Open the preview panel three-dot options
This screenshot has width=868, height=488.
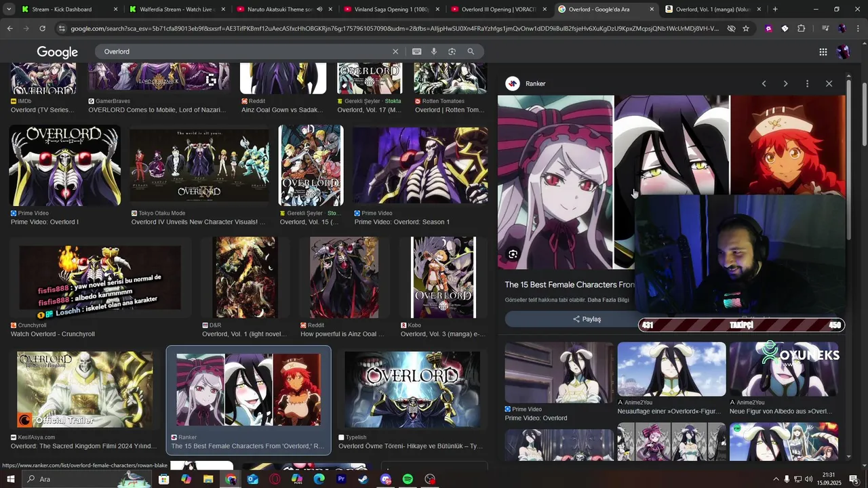[807, 83]
